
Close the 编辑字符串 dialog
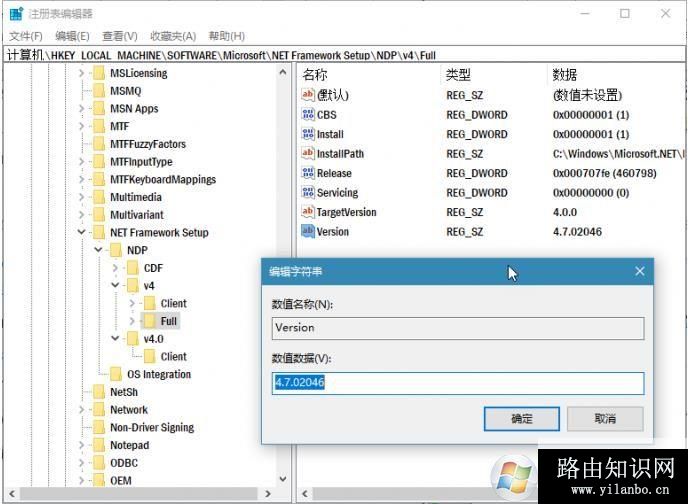(640, 272)
